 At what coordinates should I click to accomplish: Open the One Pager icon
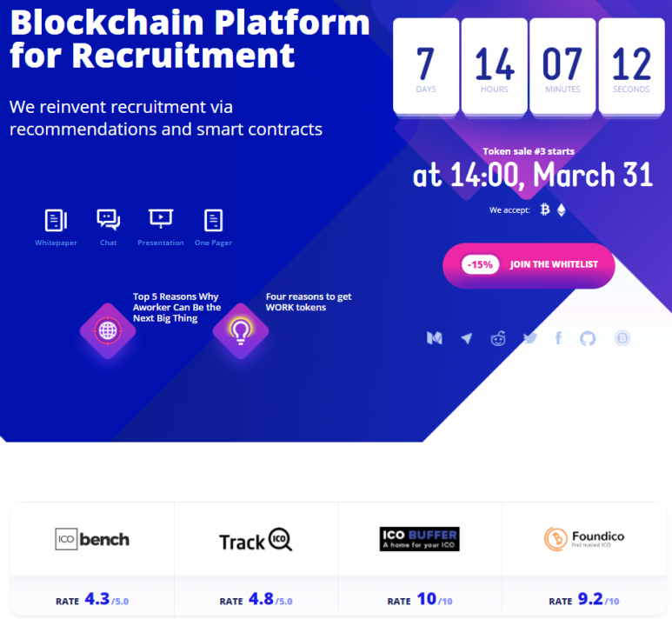pyautogui.click(x=214, y=220)
